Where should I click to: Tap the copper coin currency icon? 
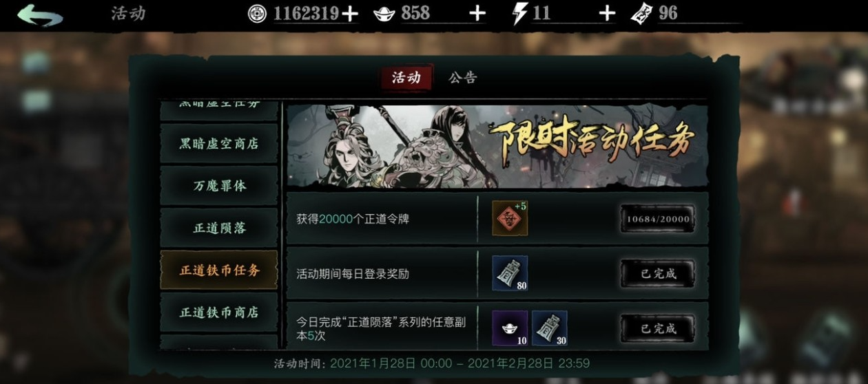257,13
